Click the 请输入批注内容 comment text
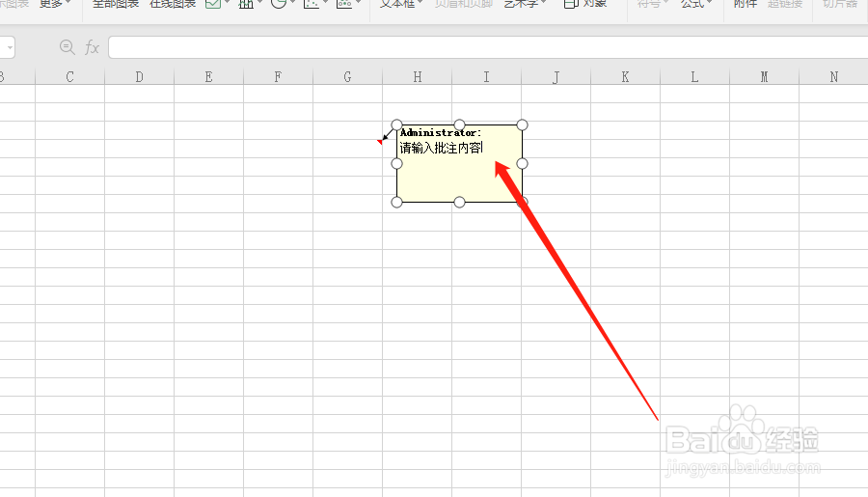 point(441,148)
